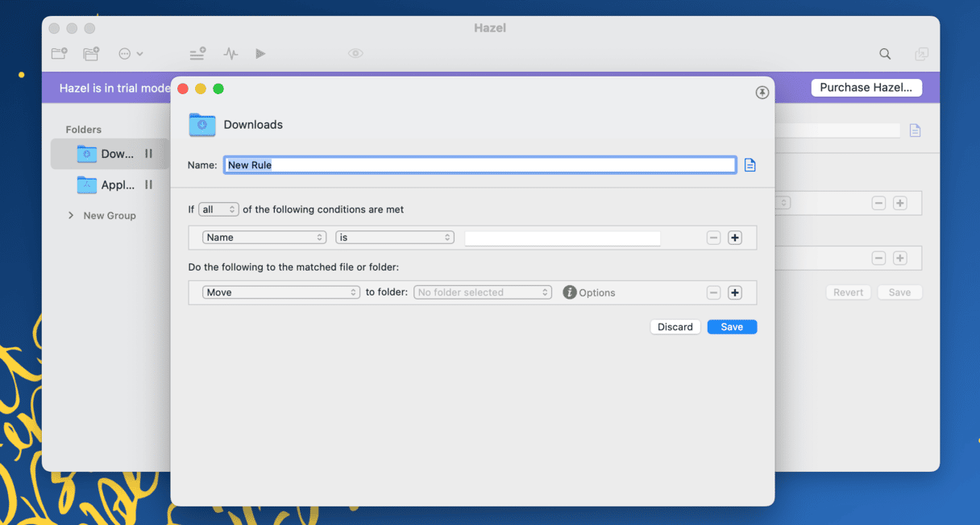Remove the action row with minus button
The height and width of the screenshot is (525, 980).
click(x=713, y=292)
